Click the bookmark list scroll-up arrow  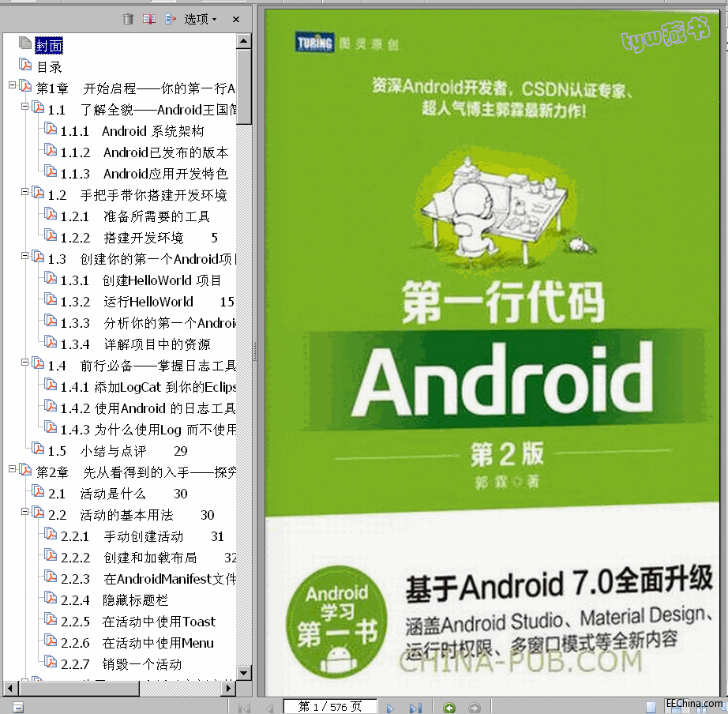[x=244, y=41]
